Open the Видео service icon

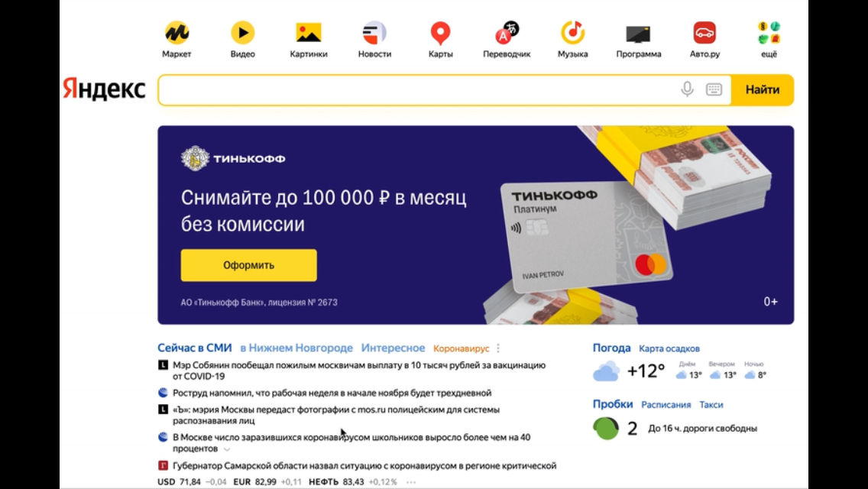(x=242, y=33)
